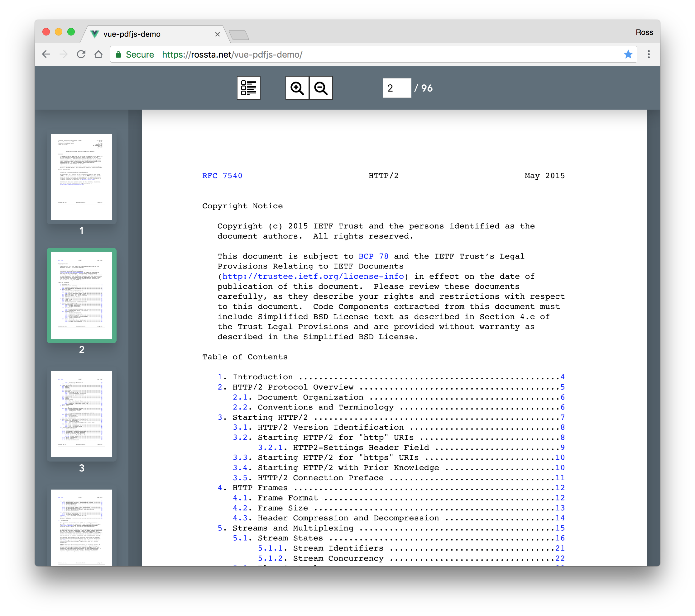This screenshot has width=695, height=616.
Task: Click the zoom in magnifier icon
Action: [x=296, y=88]
